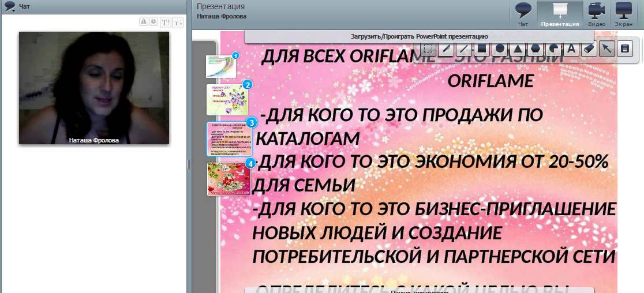Select the circle shape tool
The image size is (644, 293).
(499, 49)
